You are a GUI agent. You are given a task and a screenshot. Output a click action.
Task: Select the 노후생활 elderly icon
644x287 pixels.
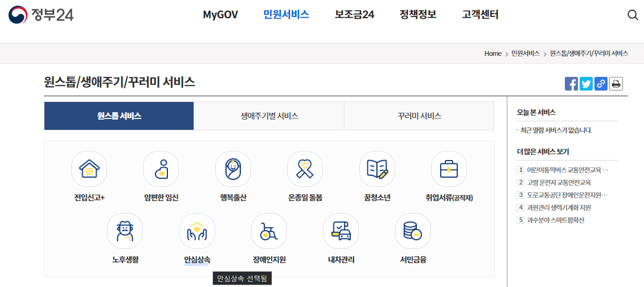(x=125, y=231)
